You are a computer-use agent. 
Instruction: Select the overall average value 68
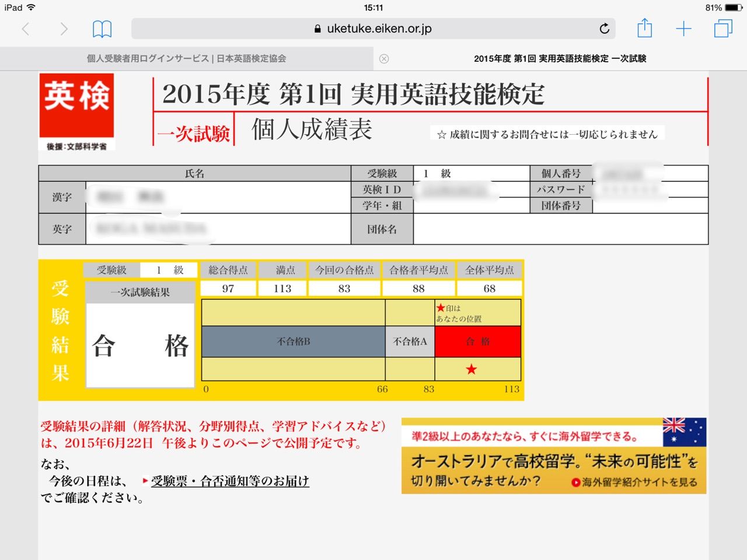(x=489, y=289)
